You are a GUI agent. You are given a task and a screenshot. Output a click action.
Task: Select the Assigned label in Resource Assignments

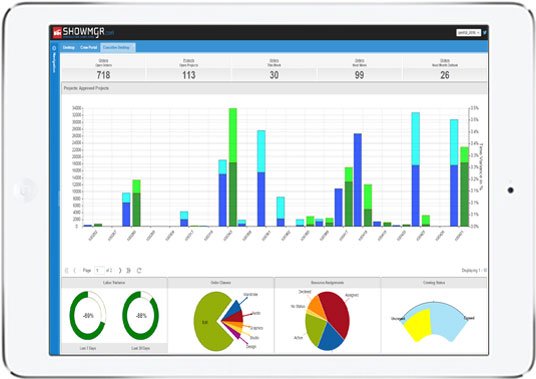pos(352,295)
